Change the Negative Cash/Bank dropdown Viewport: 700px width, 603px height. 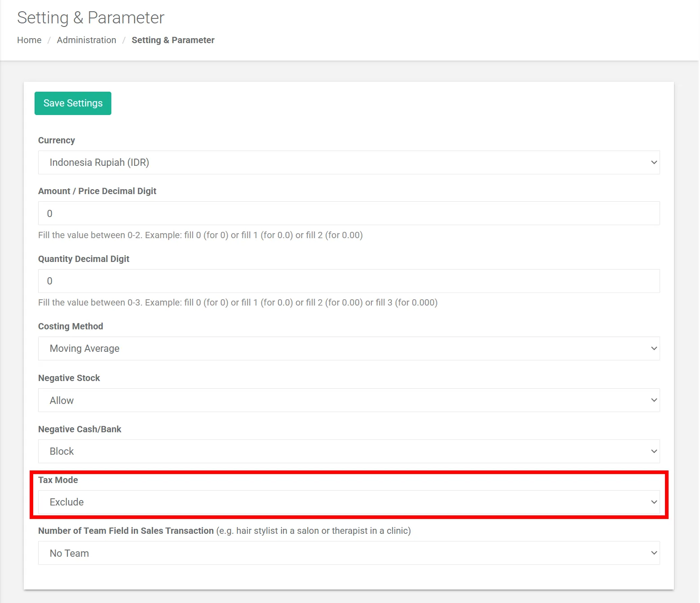pos(349,451)
